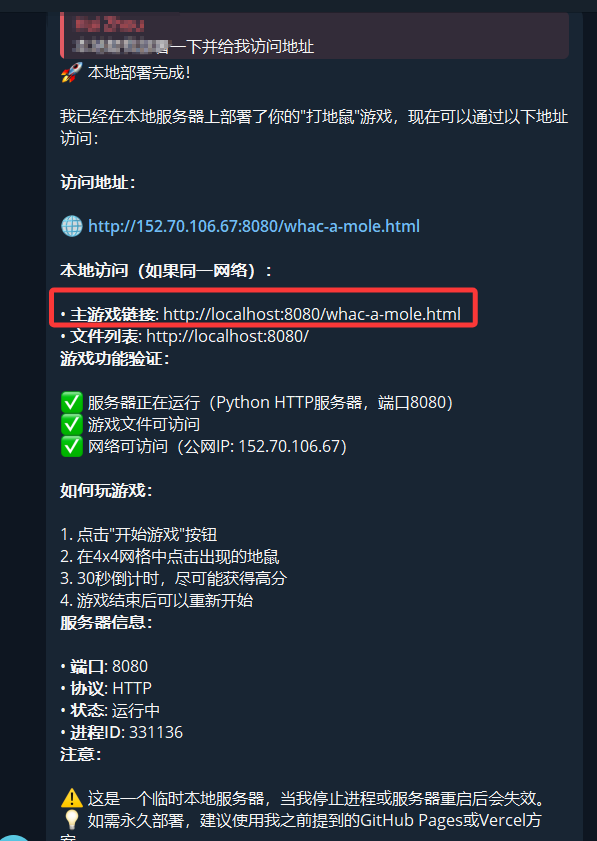Click the light bulb tip icon
This screenshot has width=597, height=841.
point(71,820)
